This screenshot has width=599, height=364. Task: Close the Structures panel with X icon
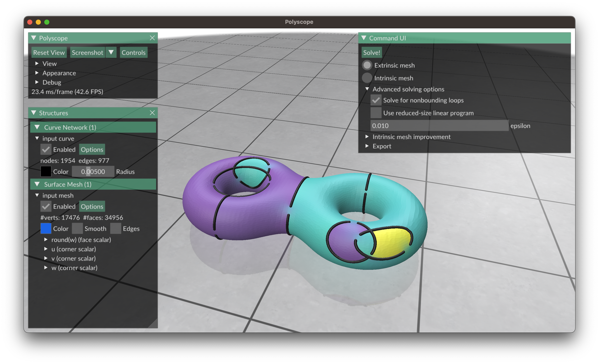(152, 113)
